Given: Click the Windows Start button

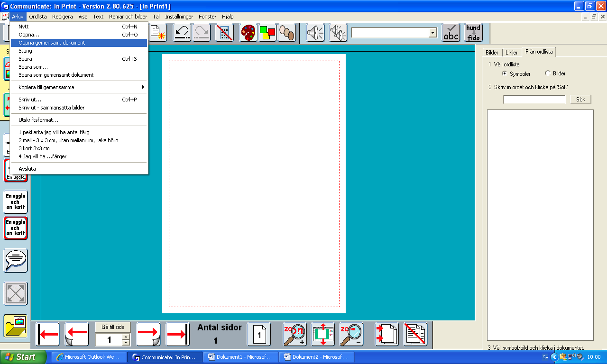Looking at the screenshot, I should pos(23,357).
